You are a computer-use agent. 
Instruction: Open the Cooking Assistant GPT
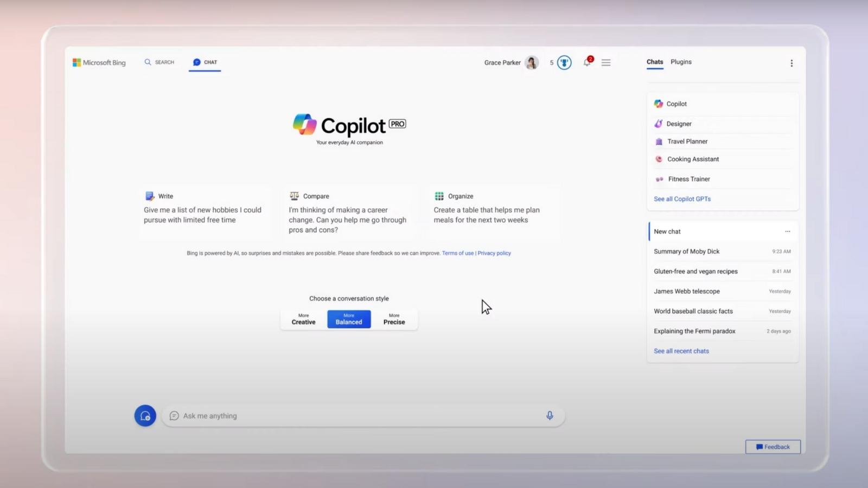pyautogui.click(x=693, y=159)
